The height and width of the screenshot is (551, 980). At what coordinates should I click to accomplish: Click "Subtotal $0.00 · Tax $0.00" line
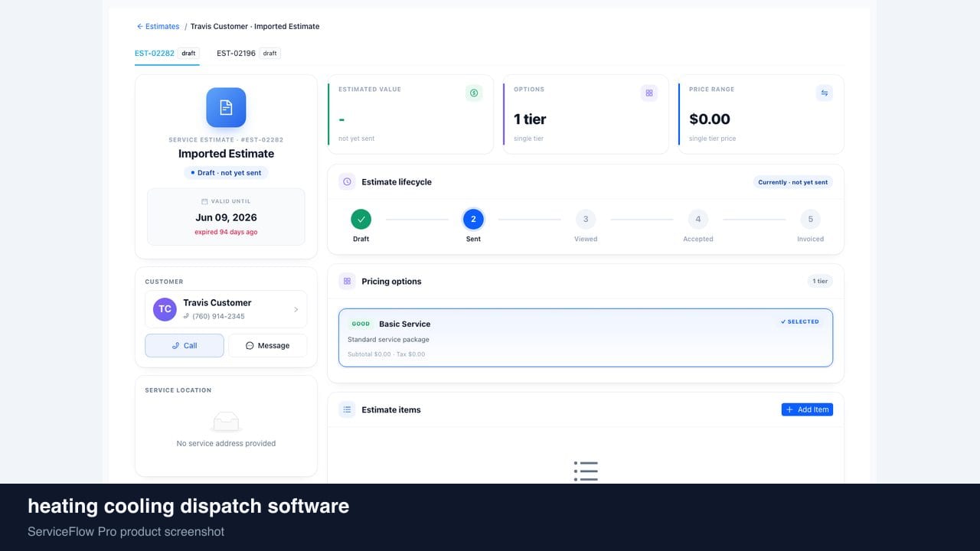[386, 354]
